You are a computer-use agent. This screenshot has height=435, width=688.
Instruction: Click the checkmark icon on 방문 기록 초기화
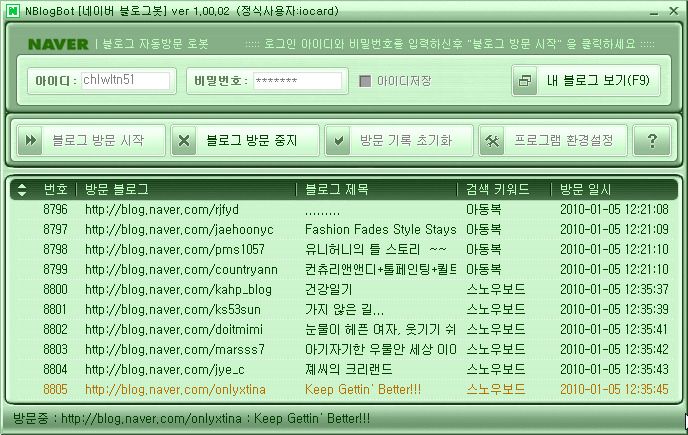[x=338, y=140]
